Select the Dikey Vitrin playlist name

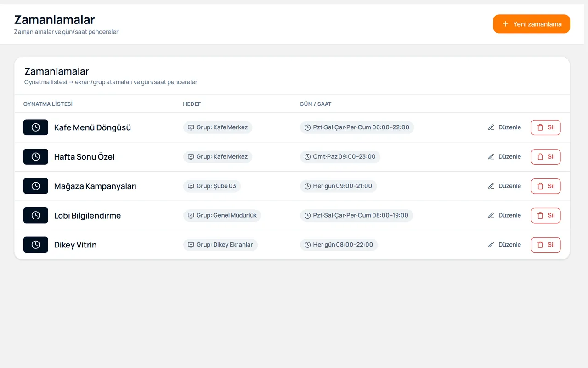click(75, 245)
